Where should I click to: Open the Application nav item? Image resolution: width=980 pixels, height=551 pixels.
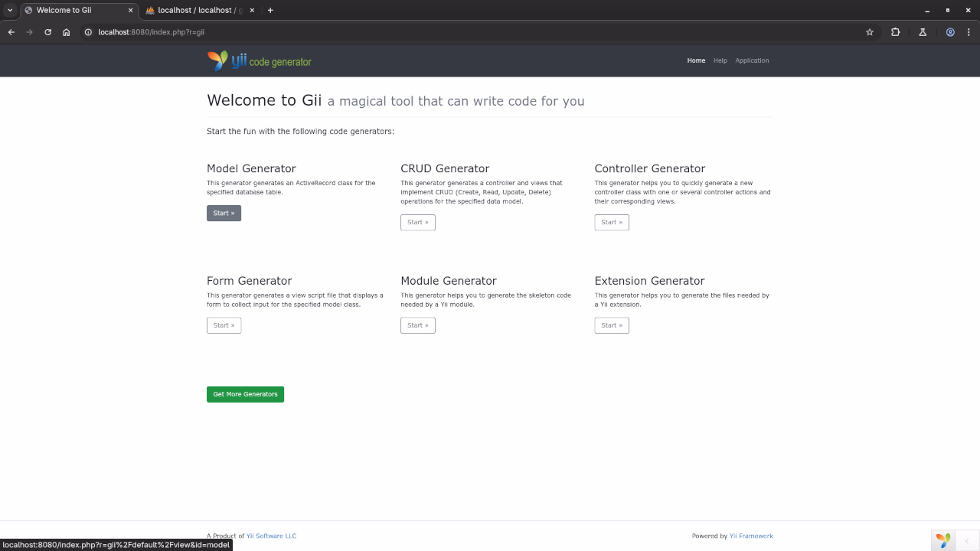752,60
